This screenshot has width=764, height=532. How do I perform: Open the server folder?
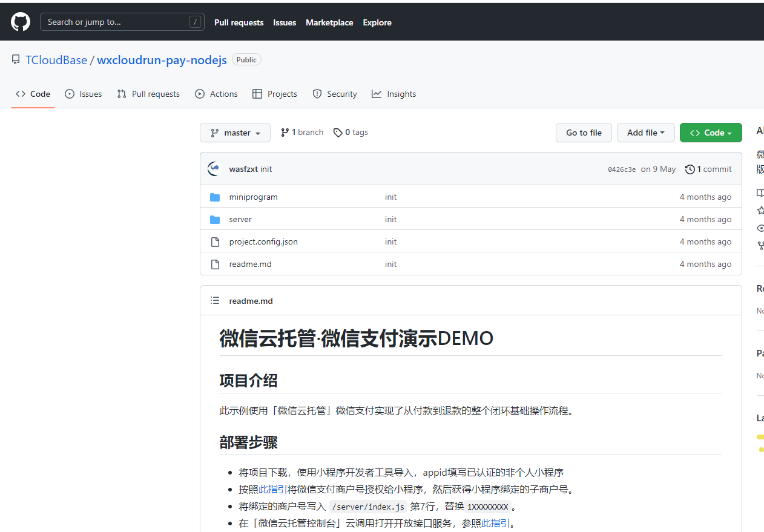tap(240, 219)
